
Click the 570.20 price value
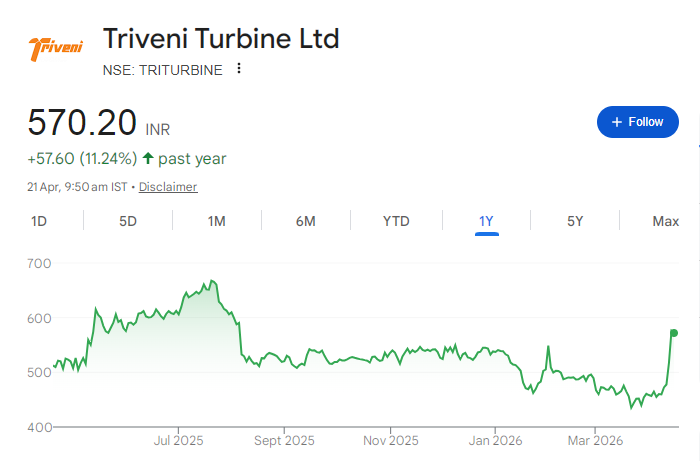point(82,122)
